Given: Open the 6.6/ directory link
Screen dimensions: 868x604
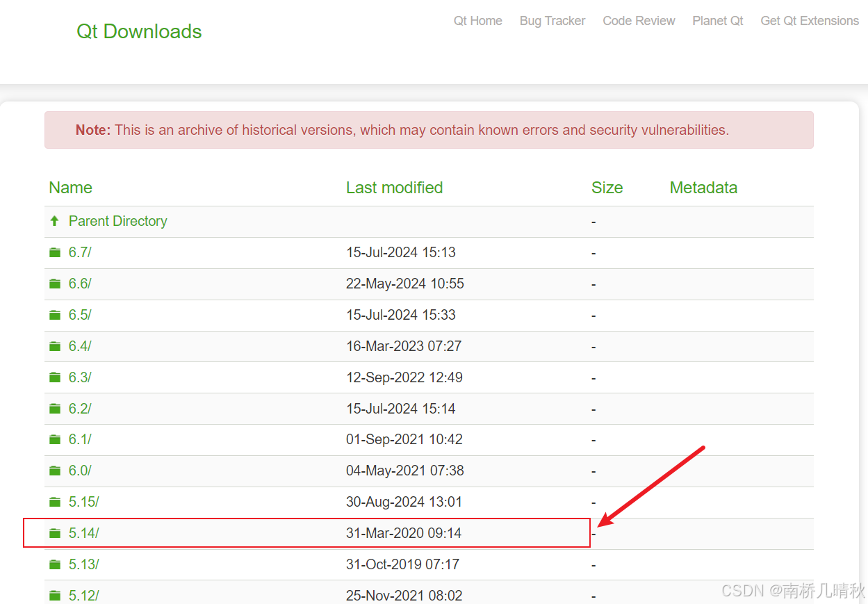Looking at the screenshot, I should click(80, 284).
